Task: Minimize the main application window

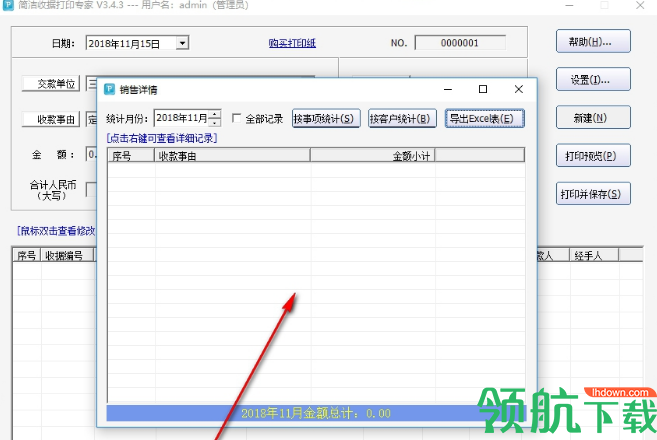Action: click(x=569, y=5)
